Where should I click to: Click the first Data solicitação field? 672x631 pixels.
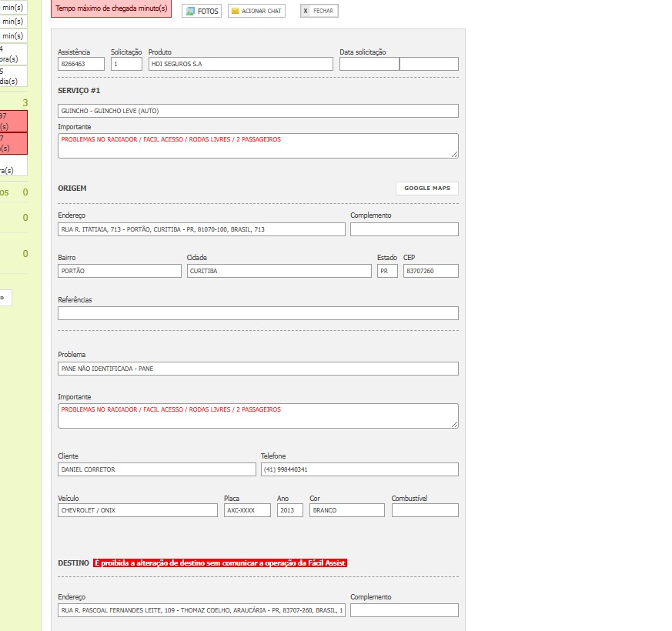point(369,65)
